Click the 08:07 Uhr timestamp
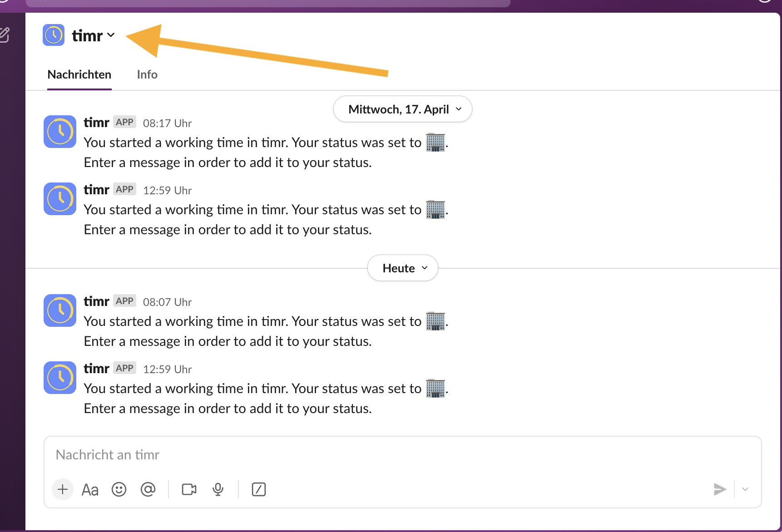Image resolution: width=782 pixels, height=532 pixels. pyautogui.click(x=167, y=302)
